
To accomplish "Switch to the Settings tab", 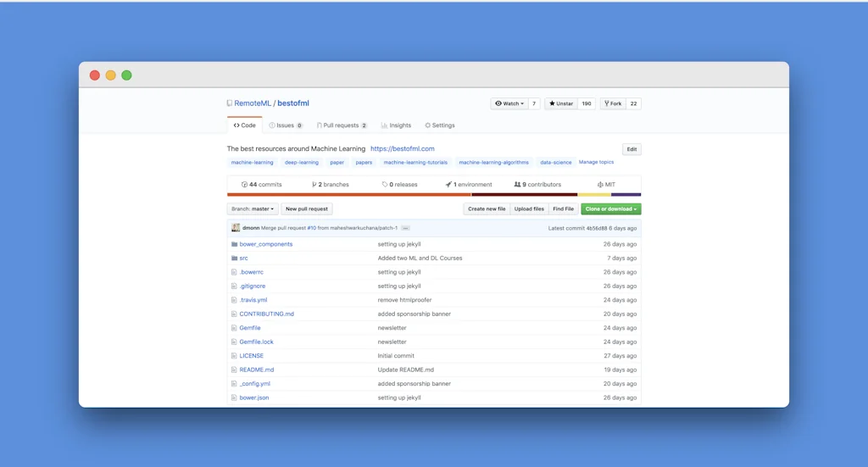I will [440, 125].
